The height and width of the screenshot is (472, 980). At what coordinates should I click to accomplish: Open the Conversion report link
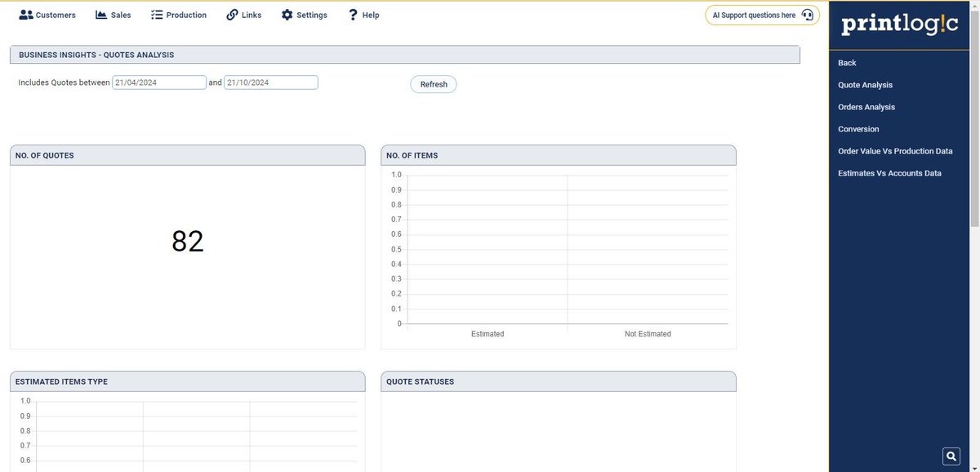coord(858,129)
